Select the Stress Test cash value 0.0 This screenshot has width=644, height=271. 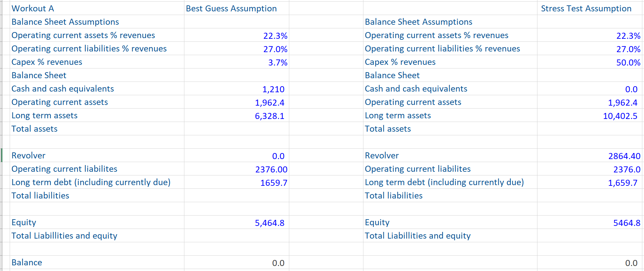pyautogui.click(x=631, y=89)
